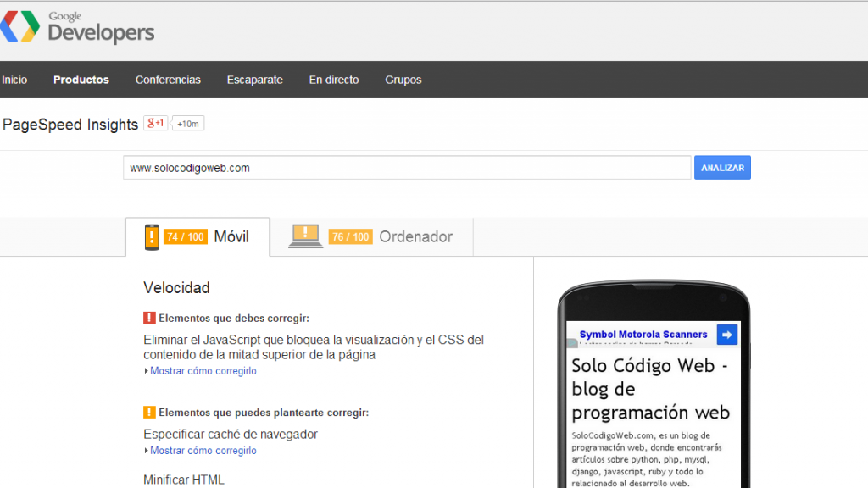
Task: Click the +10m share count bubble
Action: [x=187, y=124]
